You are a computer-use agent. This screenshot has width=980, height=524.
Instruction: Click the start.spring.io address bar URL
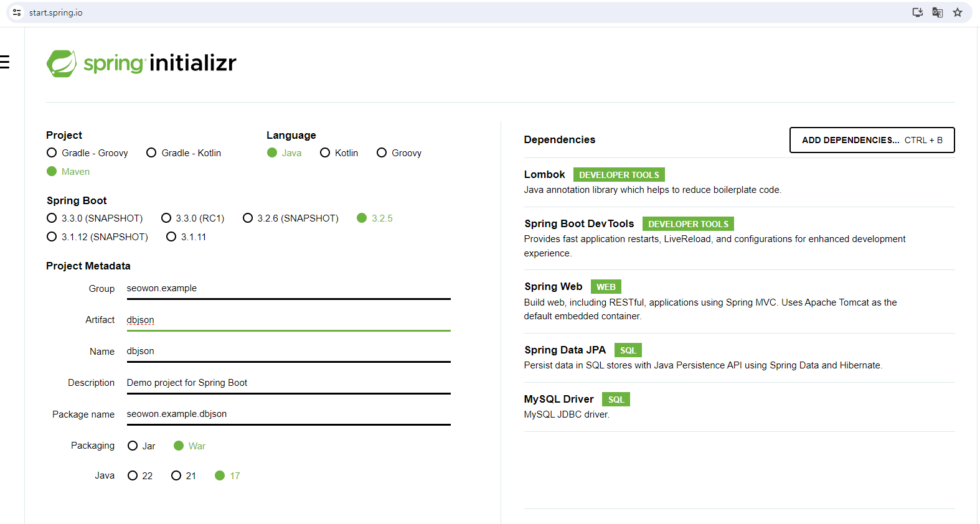point(56,12)
